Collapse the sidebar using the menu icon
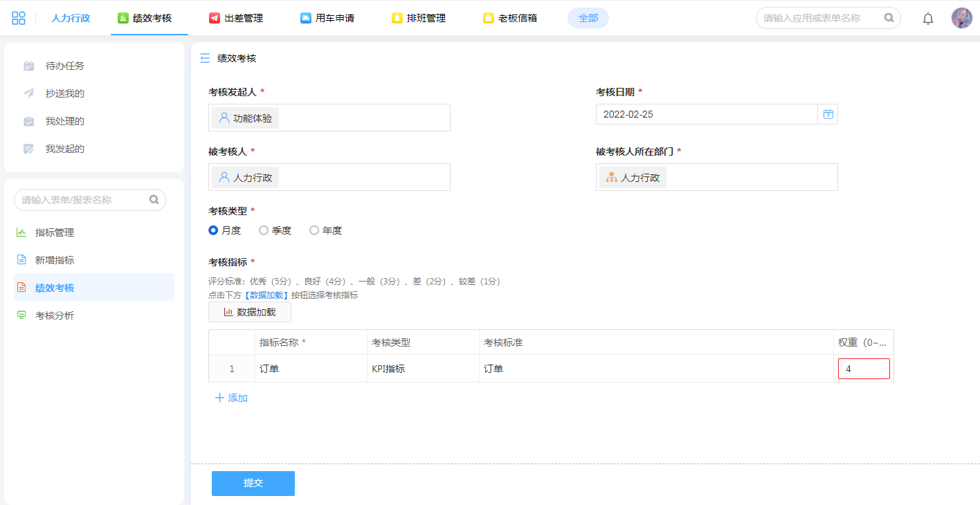Screen dimensions: 980x505 205,59
